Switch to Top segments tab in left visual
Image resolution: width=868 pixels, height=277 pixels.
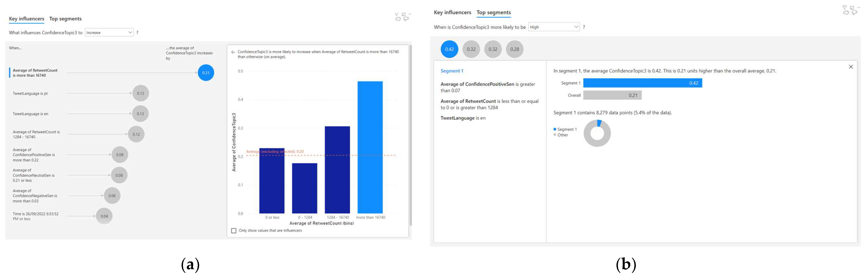click(x=65, y=19)
